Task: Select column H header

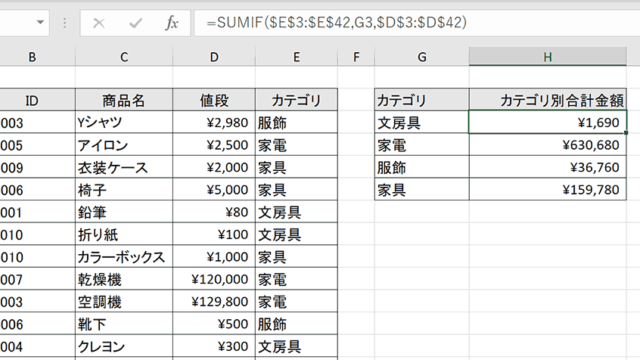Action: click(x=548, y=57)
